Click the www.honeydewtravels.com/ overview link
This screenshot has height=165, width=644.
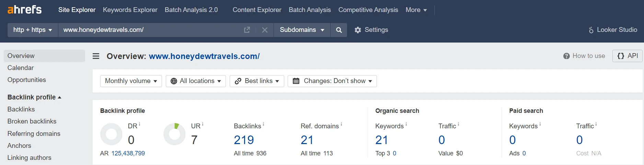(x=204, y=56)
